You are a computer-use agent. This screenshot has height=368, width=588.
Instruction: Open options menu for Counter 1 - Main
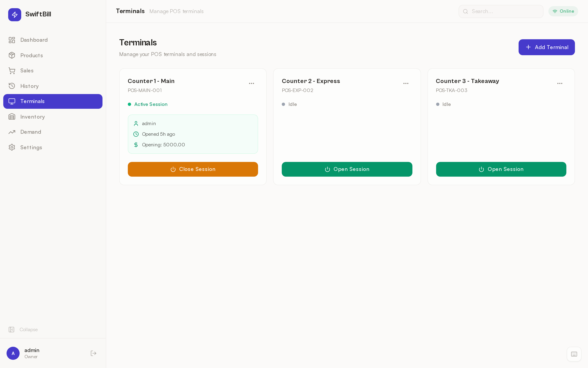(252, 83)
